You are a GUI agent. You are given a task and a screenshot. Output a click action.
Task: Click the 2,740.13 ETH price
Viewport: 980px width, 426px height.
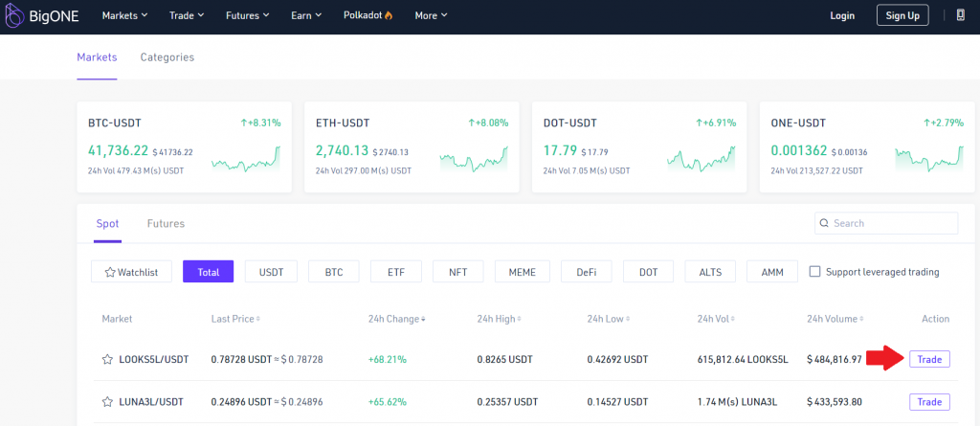pyautogui.click(x=343, y=150)
